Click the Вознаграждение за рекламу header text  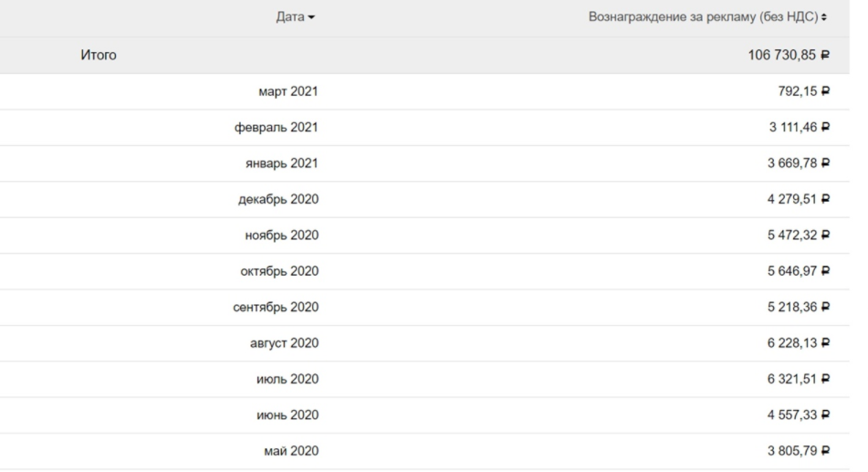pyautogui.click(x=704, y=18)
